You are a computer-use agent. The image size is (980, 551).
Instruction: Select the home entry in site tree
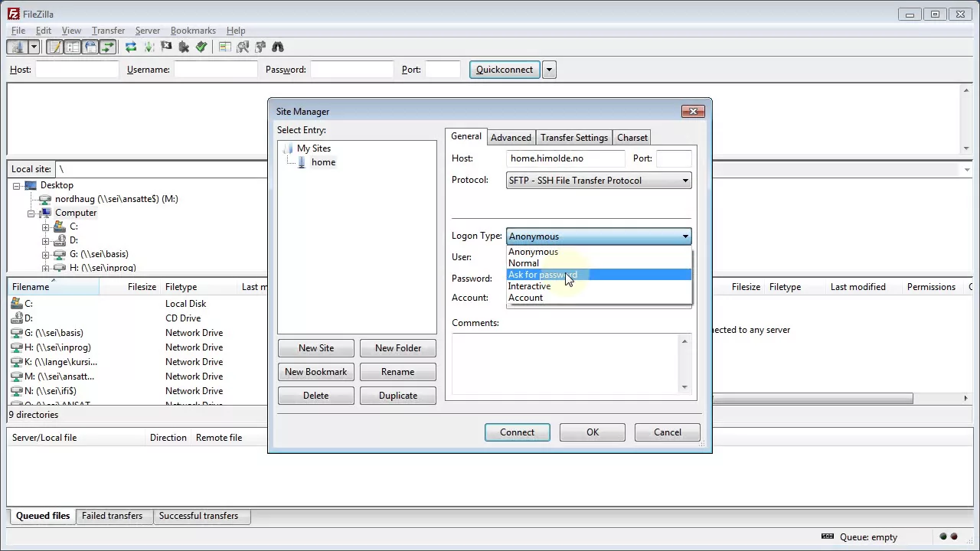[323, 162]
